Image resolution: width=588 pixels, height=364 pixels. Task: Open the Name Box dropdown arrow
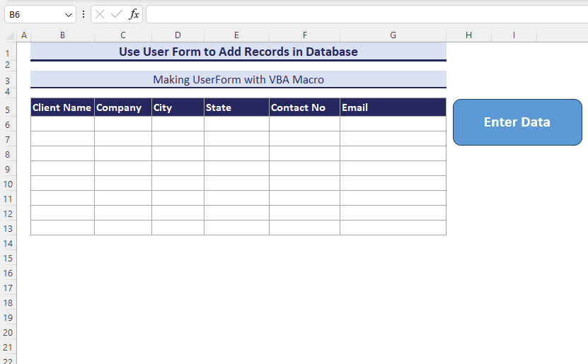click(x=69, y=14)
